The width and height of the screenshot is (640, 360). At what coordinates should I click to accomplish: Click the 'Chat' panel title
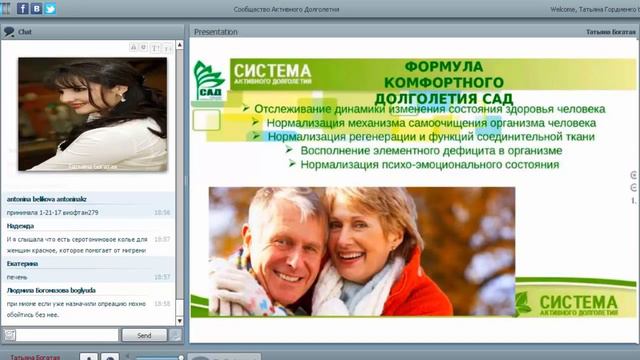pos(25,32)
